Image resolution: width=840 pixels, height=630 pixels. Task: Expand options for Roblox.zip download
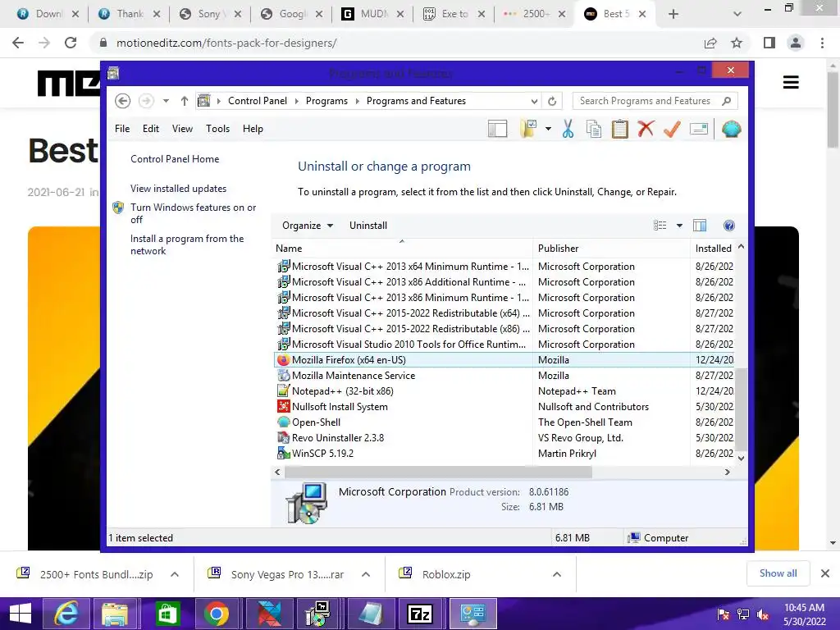(557, 574)
